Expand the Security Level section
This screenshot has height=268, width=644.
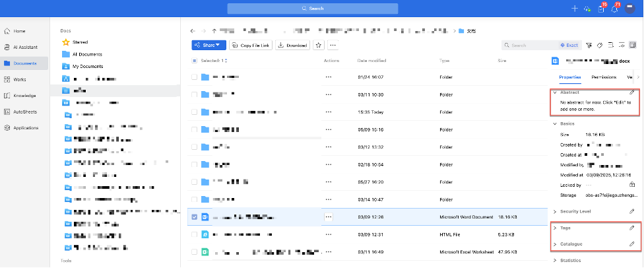pyautogui.click(x=575, y=211)
